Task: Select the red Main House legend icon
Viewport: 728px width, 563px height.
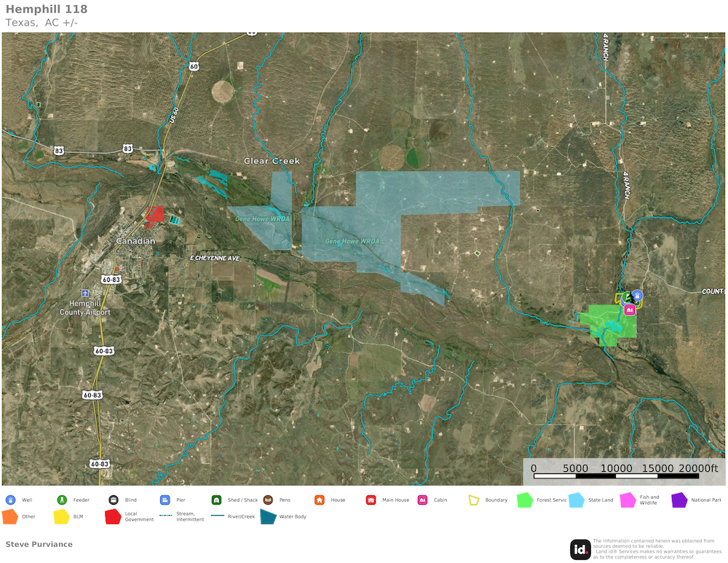Action: (371, 500)
